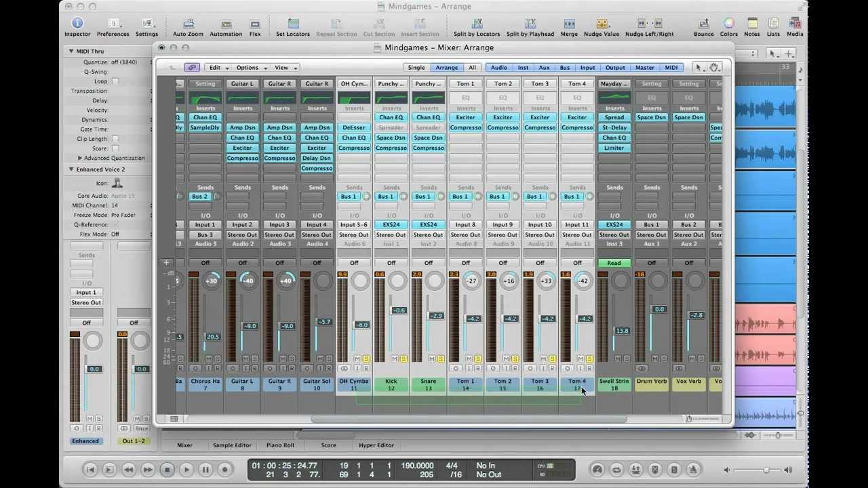Mute the Snare channel strip
The height and width of the screenshot is (488, 868).
coord(432,359)
